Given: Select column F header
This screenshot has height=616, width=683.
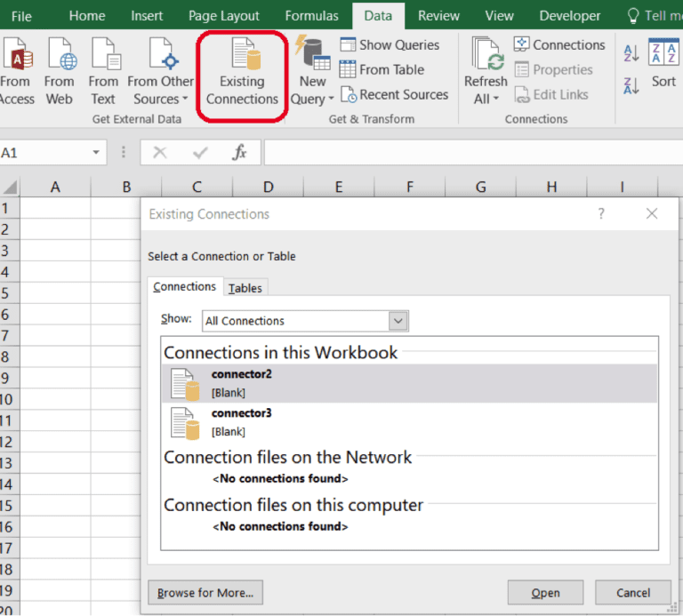Looking at the screenshot, I should [409, 188].
